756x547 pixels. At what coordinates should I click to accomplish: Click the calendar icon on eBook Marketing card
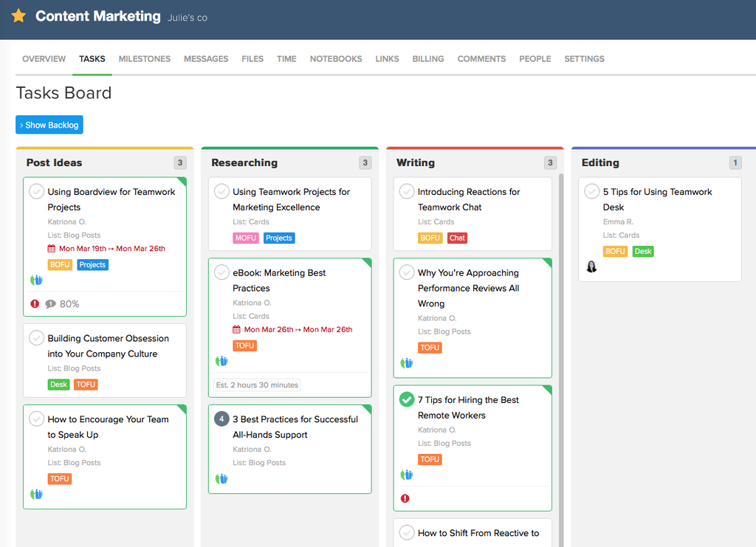[x=236, y=330]
